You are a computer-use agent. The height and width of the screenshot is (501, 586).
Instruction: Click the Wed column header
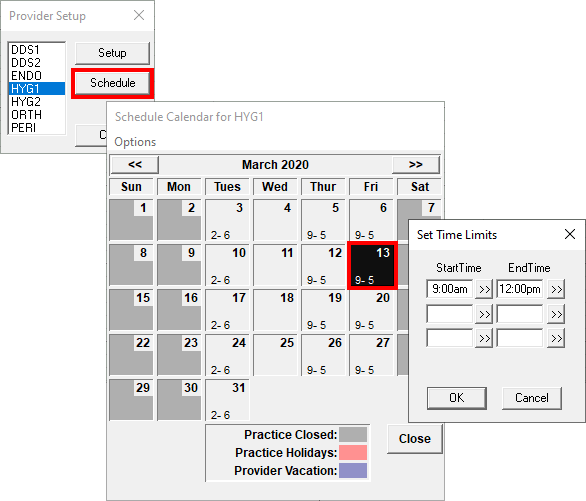275,187
